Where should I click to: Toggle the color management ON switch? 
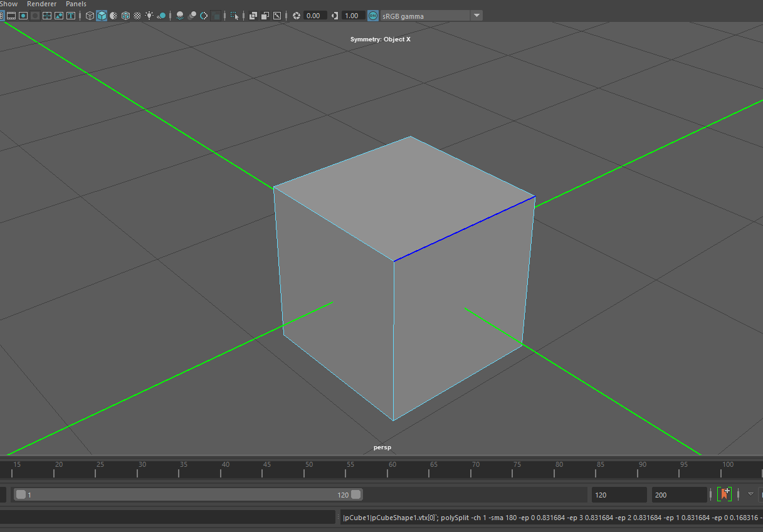(373, 16)
